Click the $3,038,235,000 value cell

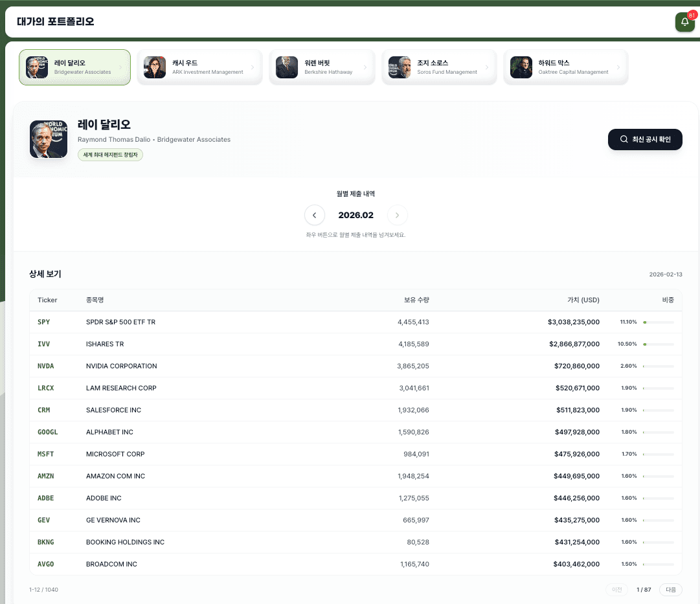coord(574,322)
